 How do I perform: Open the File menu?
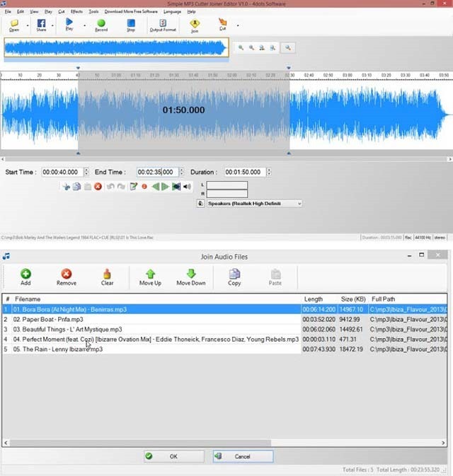pyautogui.click(x=8, y=11)
